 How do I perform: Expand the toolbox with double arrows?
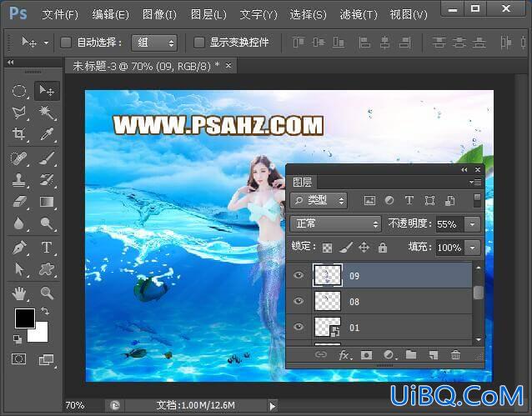[10, 62]
